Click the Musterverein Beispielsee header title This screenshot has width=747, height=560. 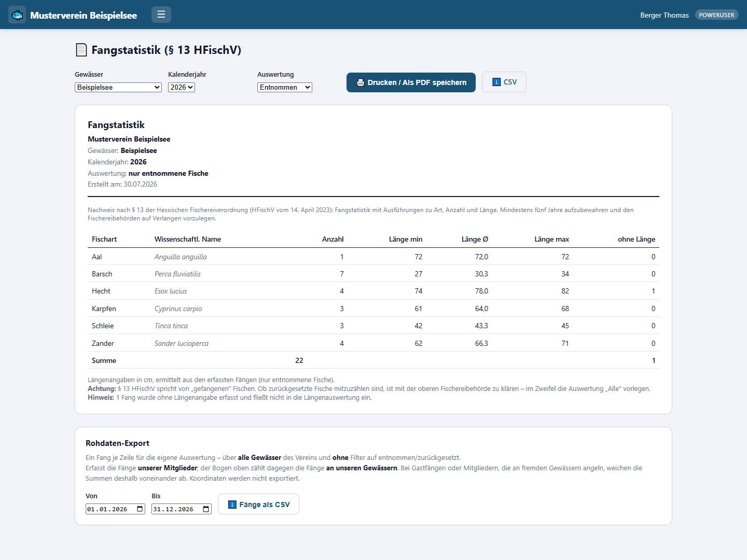point(84,15)
